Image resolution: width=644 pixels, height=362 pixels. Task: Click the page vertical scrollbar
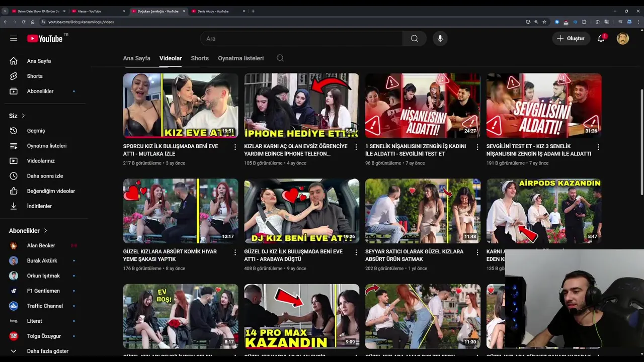pos(641,142)
